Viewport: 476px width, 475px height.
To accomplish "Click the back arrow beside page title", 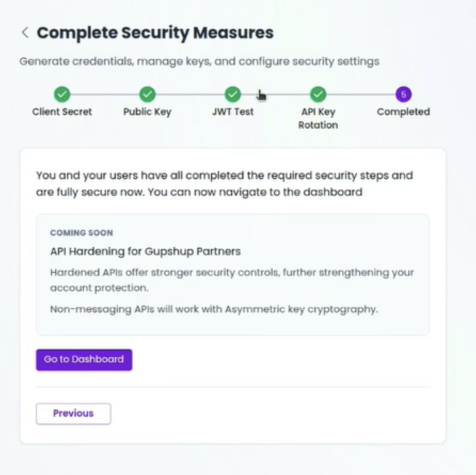I will click(26, 33).
